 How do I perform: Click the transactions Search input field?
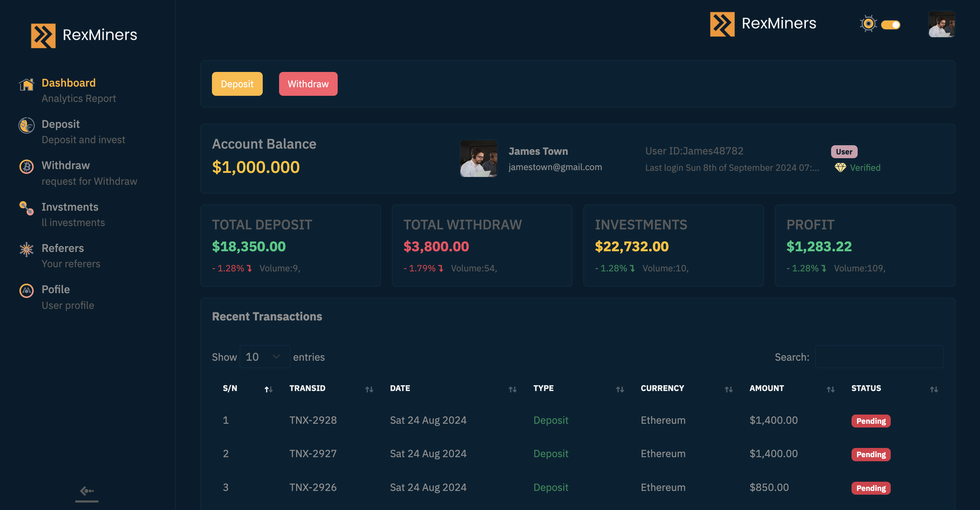879,357
